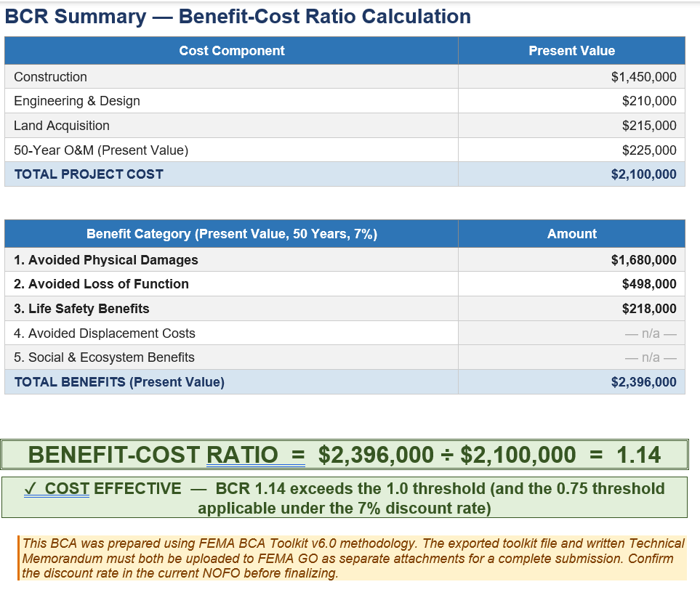
Task: Click the Present Value column header
Action: [x=571, y=51]
